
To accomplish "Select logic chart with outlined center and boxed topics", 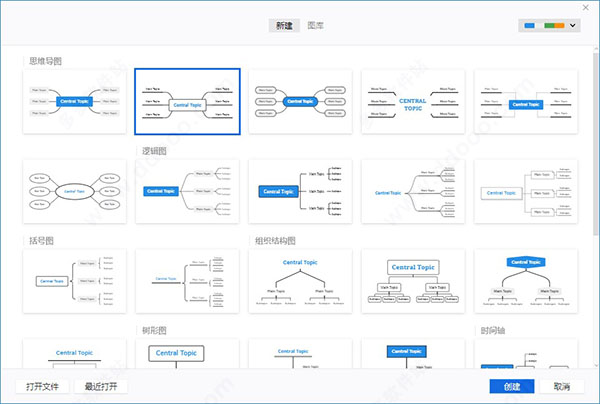I will pyautogui.click(x=526, y=191).
